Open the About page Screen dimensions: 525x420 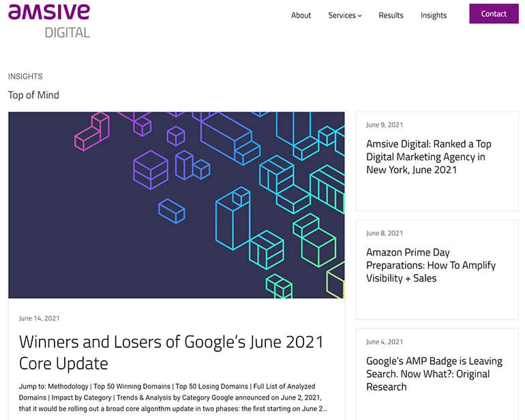(301, 15)
